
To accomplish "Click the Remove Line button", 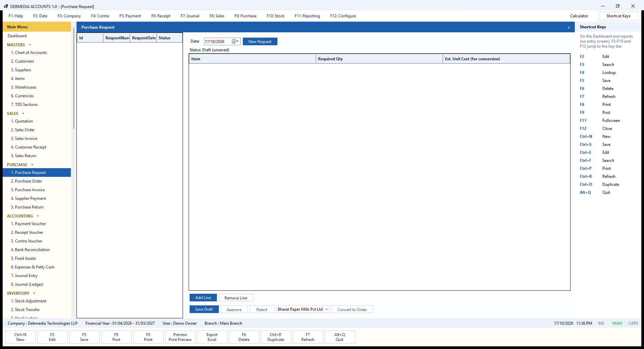I will [x=236, y=298].
